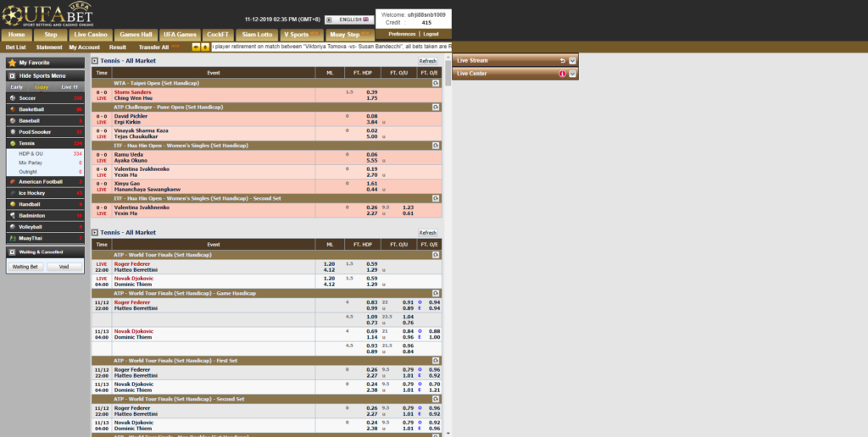
Task: Click the red Live Center info icon
Action: (x=563, y=74)
